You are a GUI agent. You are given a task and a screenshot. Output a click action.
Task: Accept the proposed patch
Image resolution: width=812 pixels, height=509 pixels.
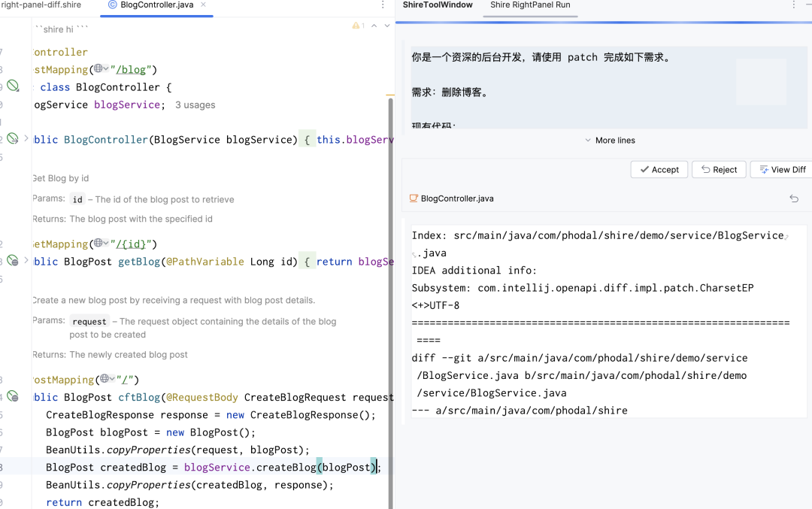coord(659,169)
